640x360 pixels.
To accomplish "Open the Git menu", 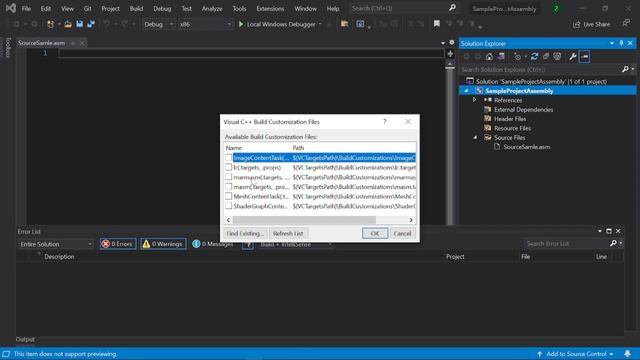I will coord(87,8).
